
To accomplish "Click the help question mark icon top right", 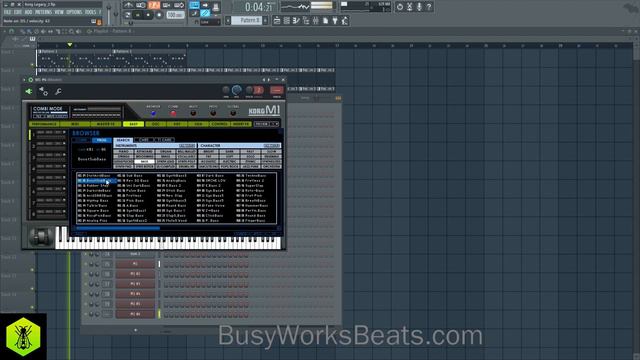I will click(x=429, y=7).
